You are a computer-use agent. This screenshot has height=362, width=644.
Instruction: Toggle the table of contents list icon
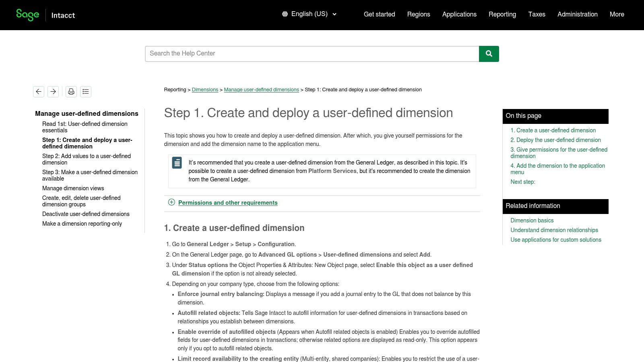[86, 92]
